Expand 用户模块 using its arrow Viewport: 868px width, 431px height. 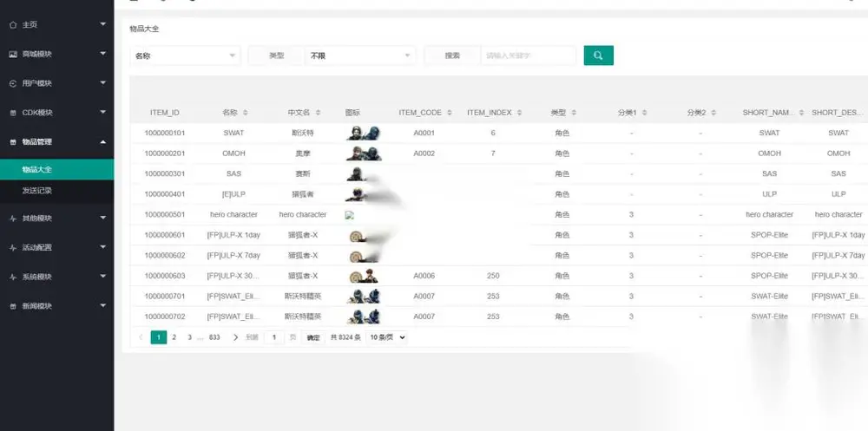pyautogui.click(x=103, y=83)
